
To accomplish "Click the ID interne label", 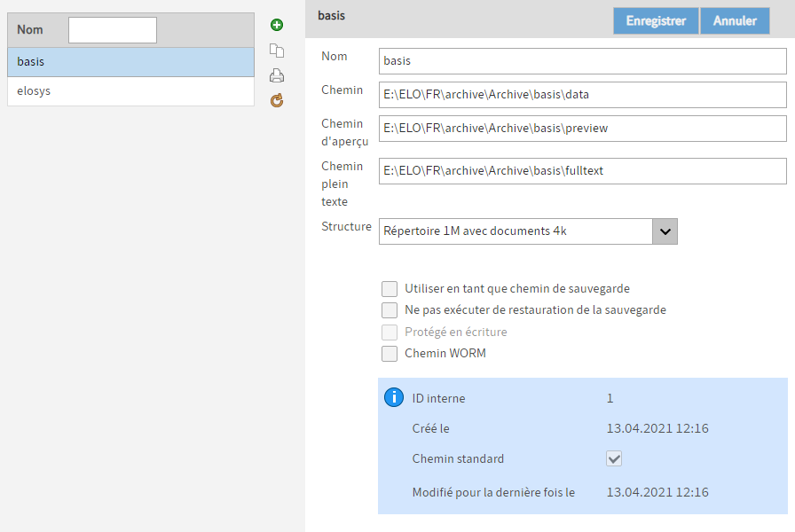I will [x=438, y=398].
